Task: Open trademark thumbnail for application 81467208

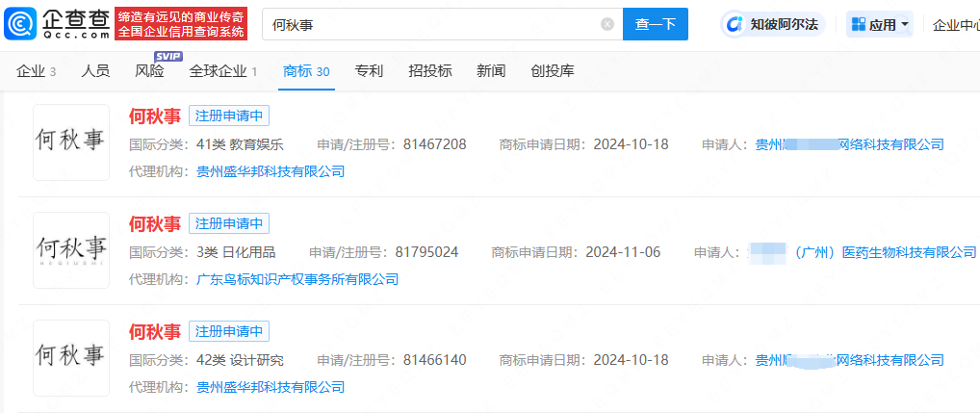Action: tap(71, 142)
